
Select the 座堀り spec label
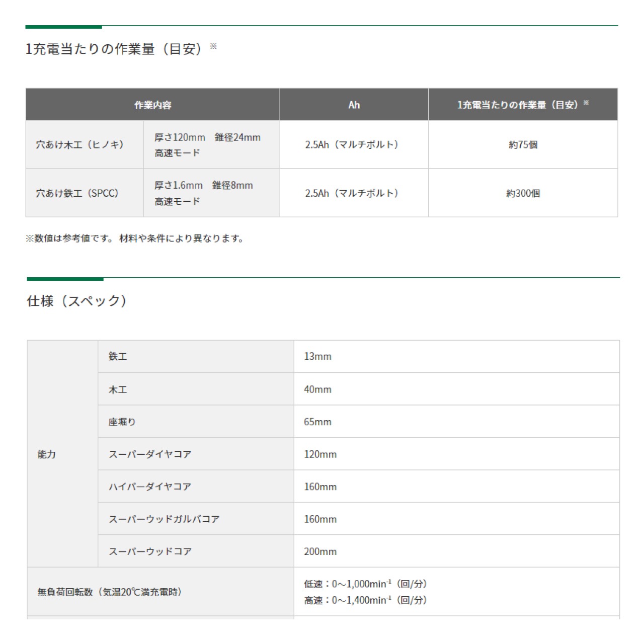pos(122,422)
